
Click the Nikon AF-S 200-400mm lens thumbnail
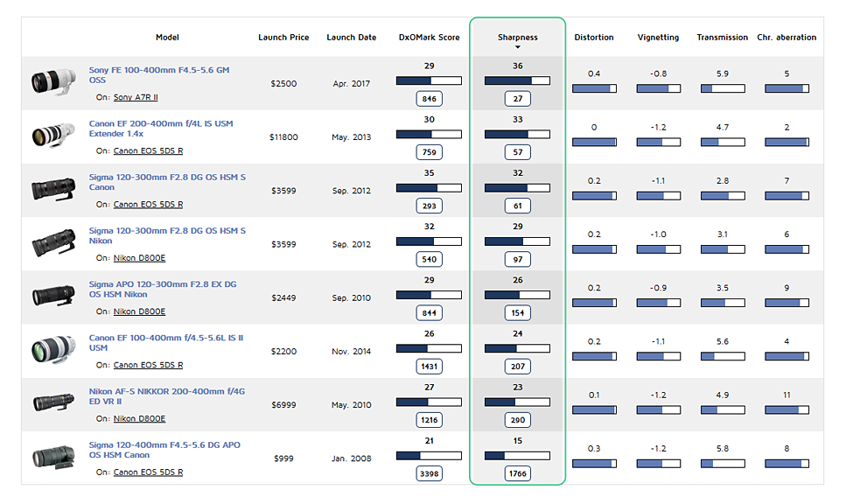click(x=53, y=402)
